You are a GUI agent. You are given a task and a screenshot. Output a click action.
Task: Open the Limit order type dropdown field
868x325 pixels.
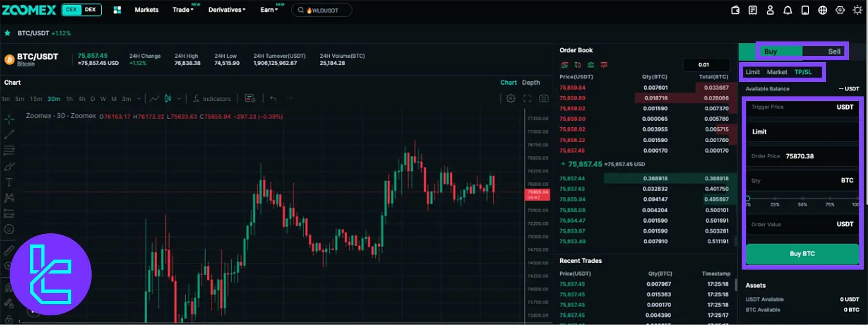[x=802, y=132]
